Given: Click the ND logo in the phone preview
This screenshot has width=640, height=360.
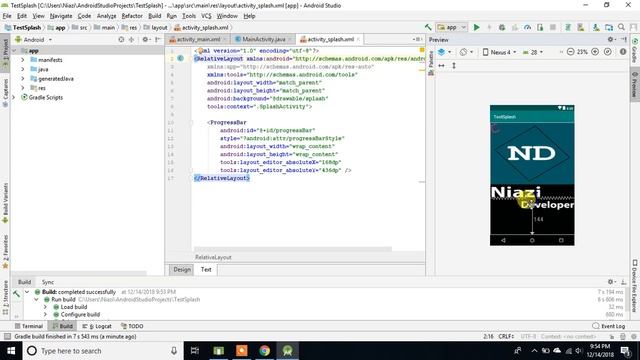Looking at the screenshot, I should [x=531, y=153].
